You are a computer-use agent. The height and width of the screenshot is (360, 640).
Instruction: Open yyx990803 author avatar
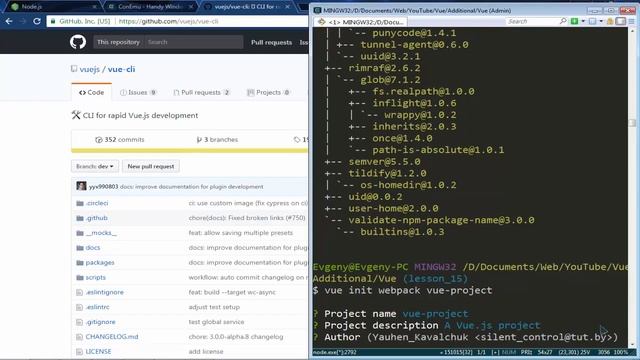81,186
